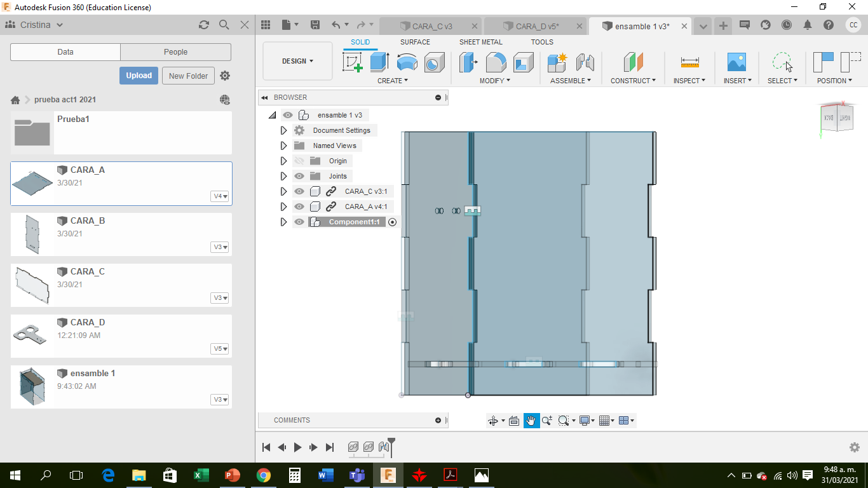The height and width of the screenshot is (488, 868).
Task: Open the MODIFY dropdown menu
Action: tap(496, 81)
